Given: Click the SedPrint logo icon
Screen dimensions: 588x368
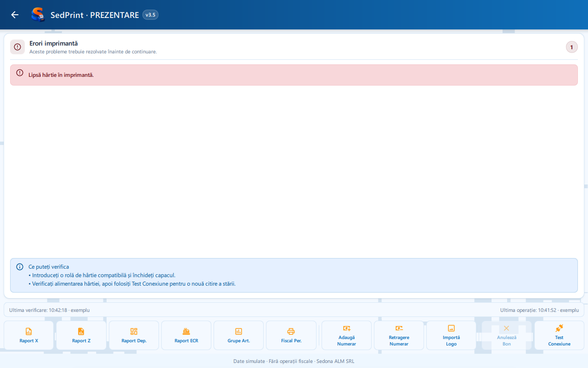Looking at the screenshot, I should pyautogui.click(x=38, y=15).
